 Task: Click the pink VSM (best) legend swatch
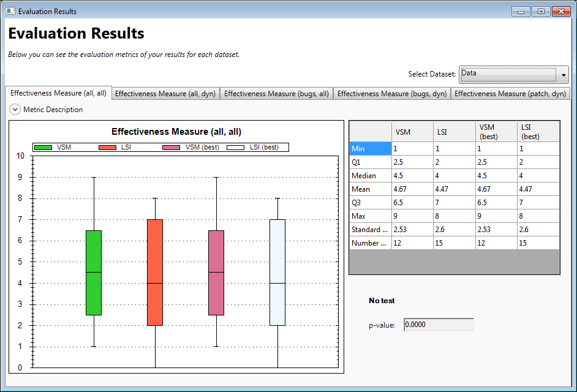(x=171, y=148)
